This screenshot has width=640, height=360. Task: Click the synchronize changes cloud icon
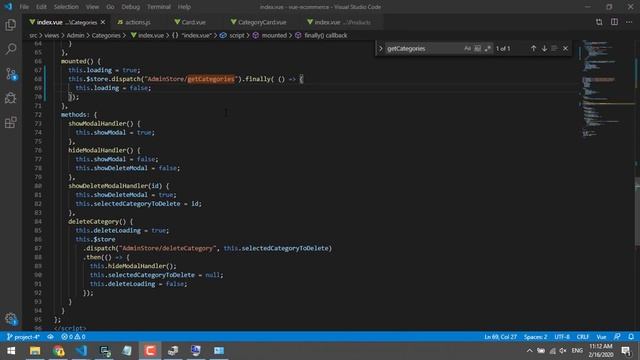(x=50, y=337)
